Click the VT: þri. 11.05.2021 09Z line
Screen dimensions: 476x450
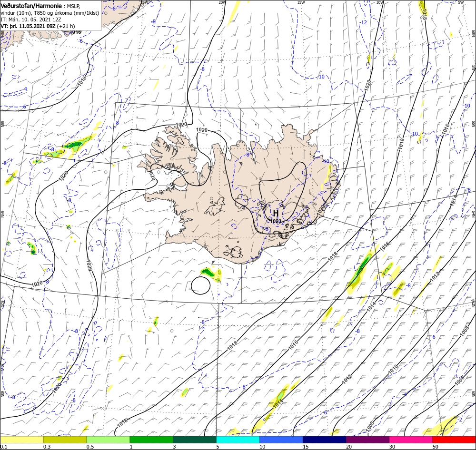pos(38,26)
